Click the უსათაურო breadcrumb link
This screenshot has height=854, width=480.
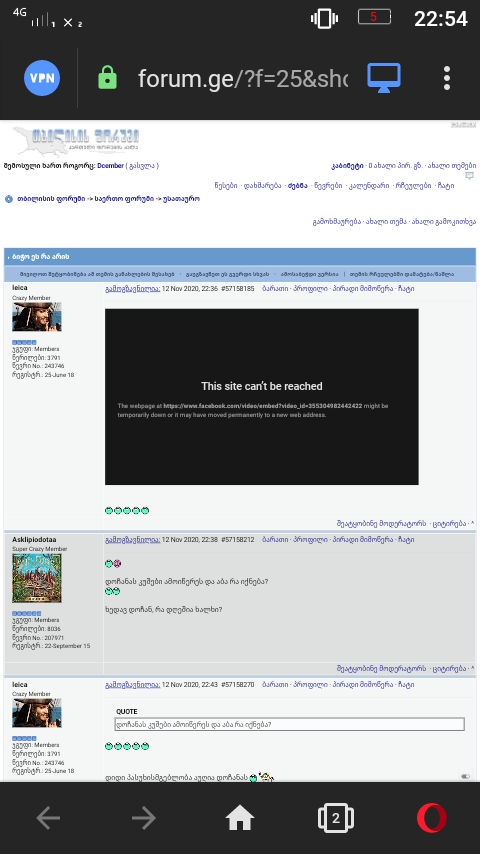point(181,199)
